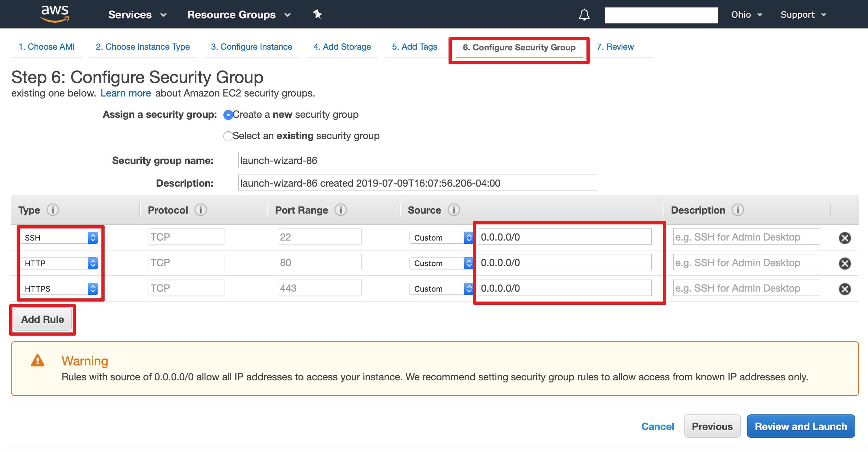This screenshot has height=452, width=868.
Task: Click info icon beside Port Range header
Action: coord(341,210)
